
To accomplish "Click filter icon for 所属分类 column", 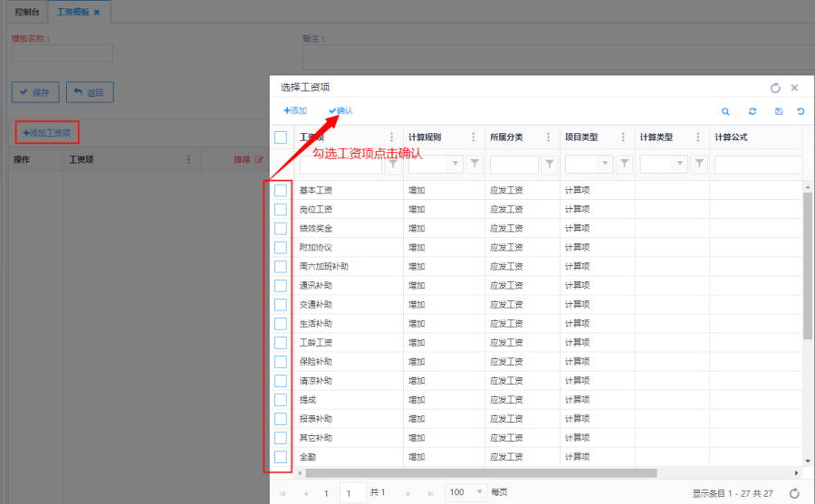I will [549, 165].
